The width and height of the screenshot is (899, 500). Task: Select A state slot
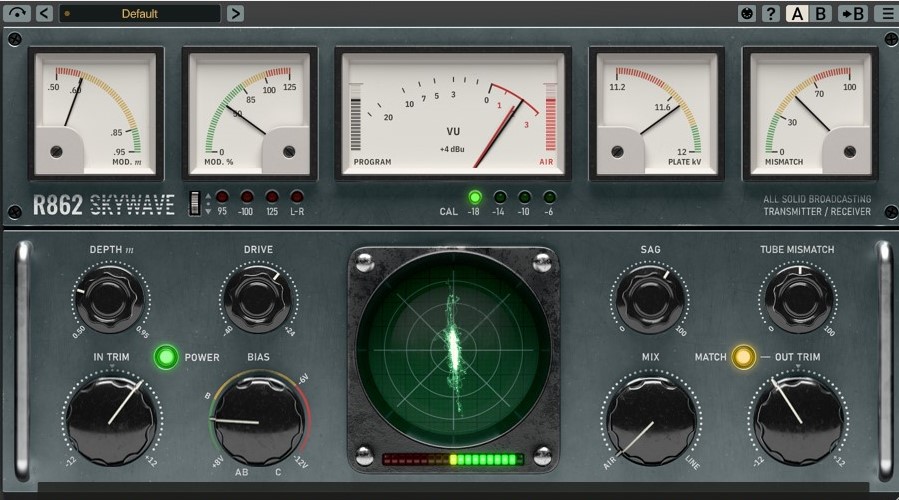(797, 13)
